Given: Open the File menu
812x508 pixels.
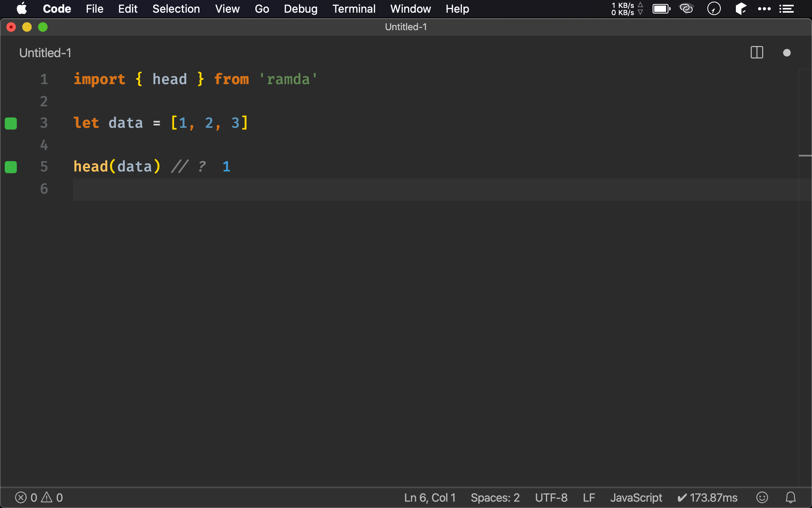Looking at the screenshot, I should point(94,9).
